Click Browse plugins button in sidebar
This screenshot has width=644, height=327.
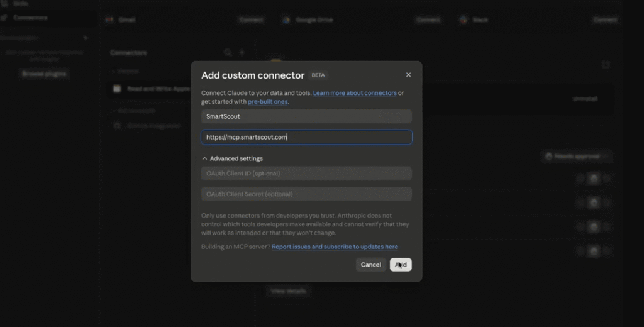click(44, 74)
